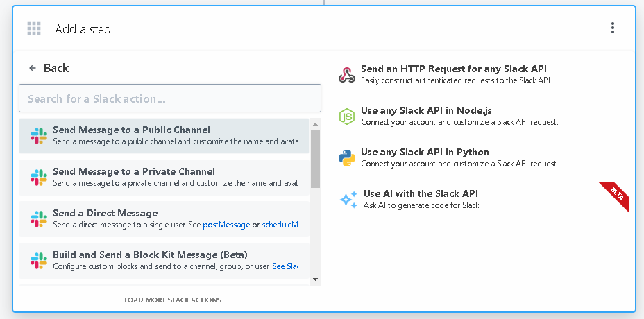Screen dimensions: 644x319
Task: Go Back to previous step list
Action: coord(49,68)
